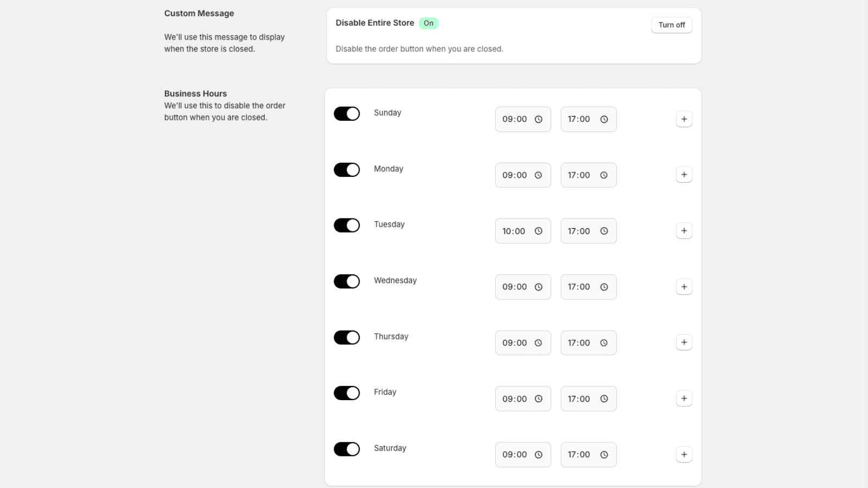The height and width of the screenshot is (488, 868).
Task: Click the clock icon beside Monday's 17:00 field
Action: (604, 175)
